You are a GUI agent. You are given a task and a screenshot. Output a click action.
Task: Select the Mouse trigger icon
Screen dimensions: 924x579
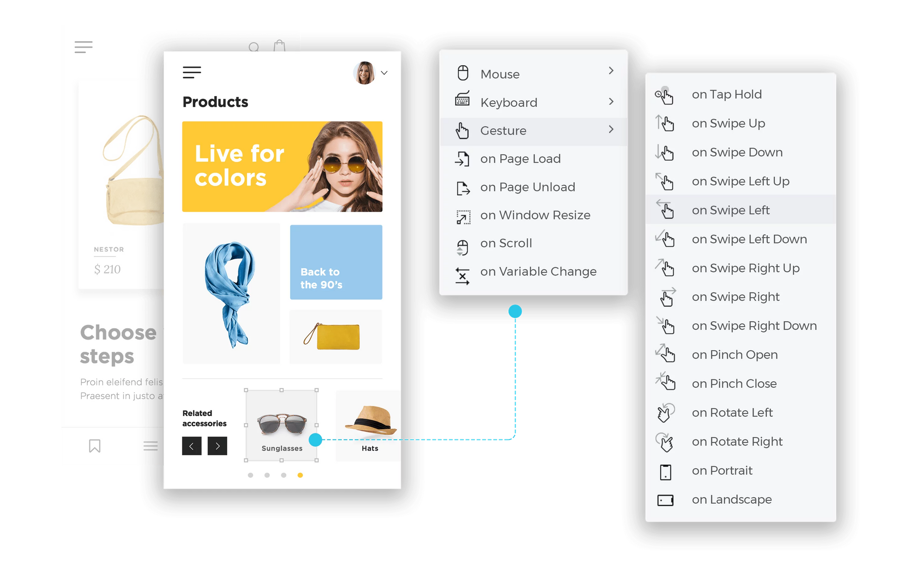[x=462, y=73]
